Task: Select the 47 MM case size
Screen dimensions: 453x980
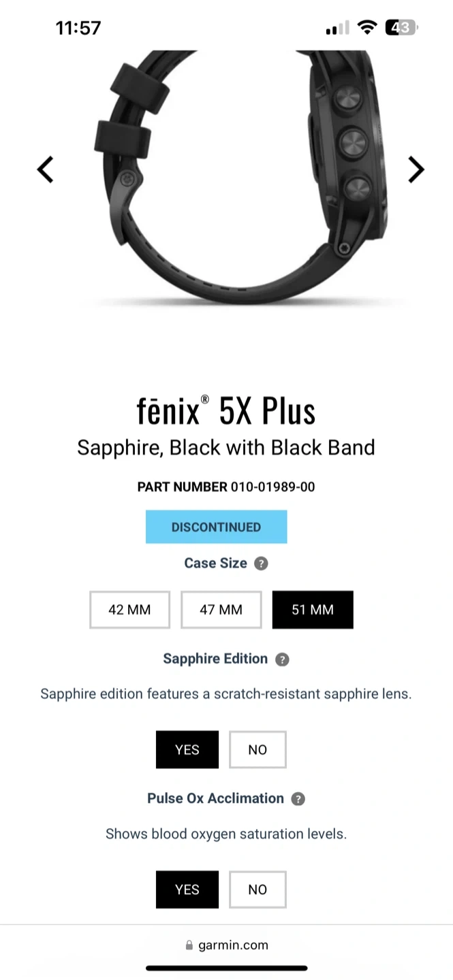Action: coord(221,610)
